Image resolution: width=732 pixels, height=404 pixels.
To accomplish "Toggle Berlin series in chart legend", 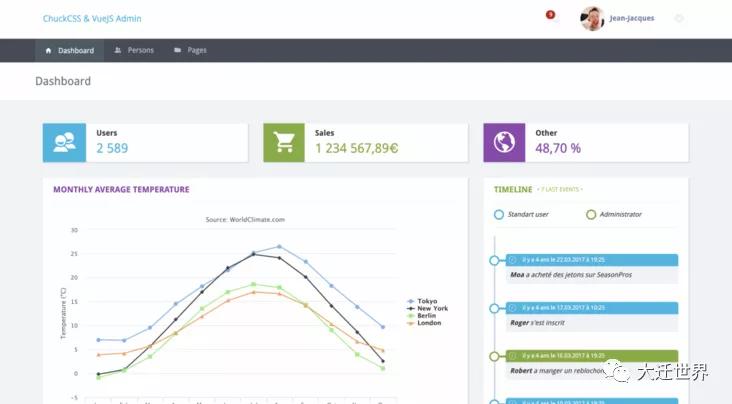I will click(x=424, y=315).
